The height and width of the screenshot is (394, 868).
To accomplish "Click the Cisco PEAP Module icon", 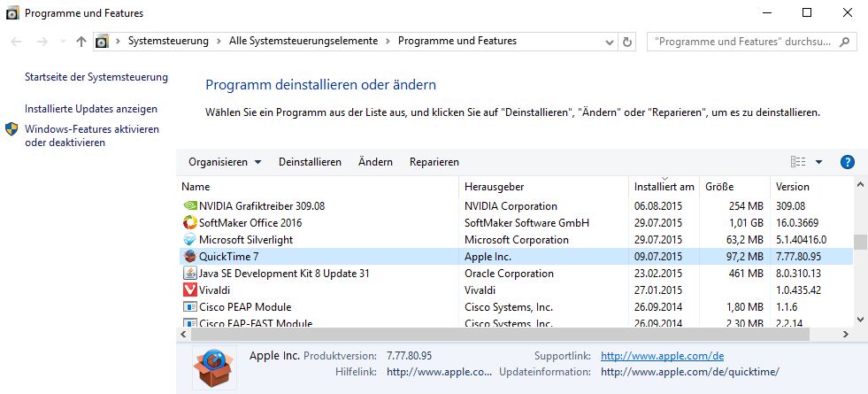I will point(189,307).
